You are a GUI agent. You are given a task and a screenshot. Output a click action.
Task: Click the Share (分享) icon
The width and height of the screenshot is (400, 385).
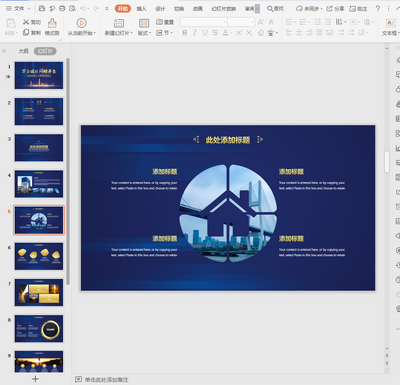[329, 8]
